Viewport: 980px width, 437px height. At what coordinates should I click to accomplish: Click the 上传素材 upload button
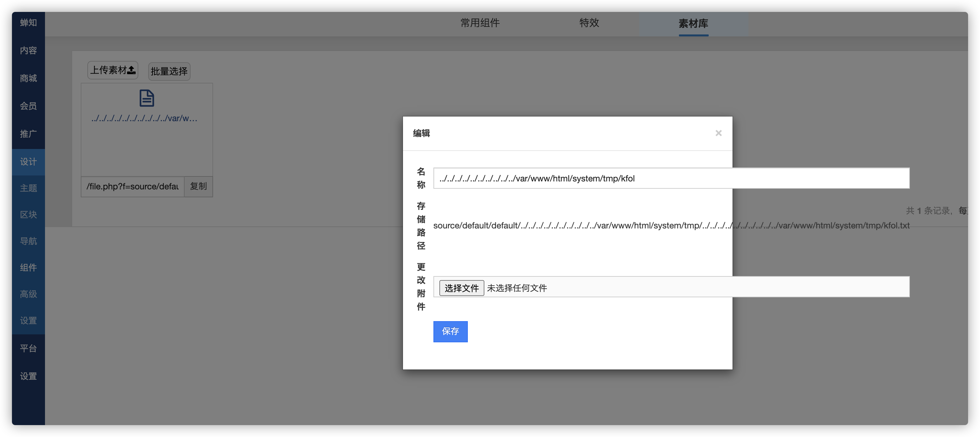click(112, 71)
